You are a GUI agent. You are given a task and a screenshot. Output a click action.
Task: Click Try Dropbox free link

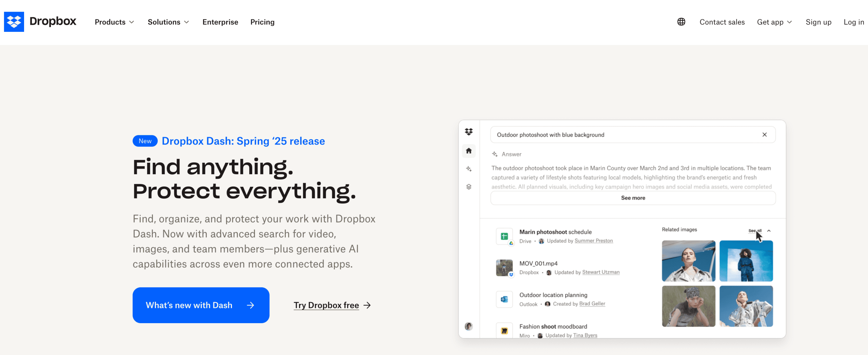[326, 305]
